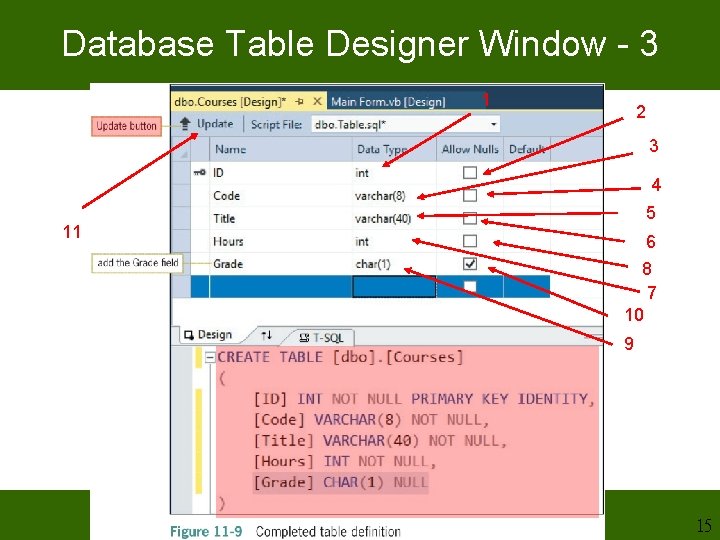
Task: Click the empty name cell in new row
Action: [281, 287]
